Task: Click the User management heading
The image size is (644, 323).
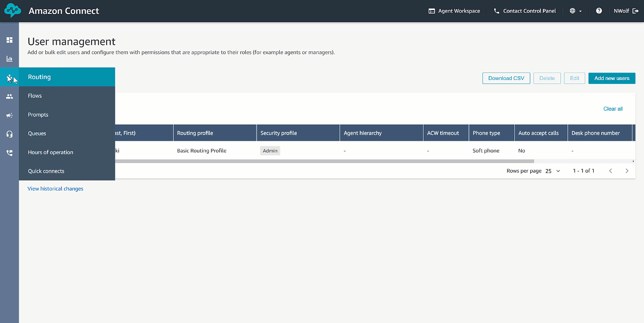Action: [x=71, y=42]
